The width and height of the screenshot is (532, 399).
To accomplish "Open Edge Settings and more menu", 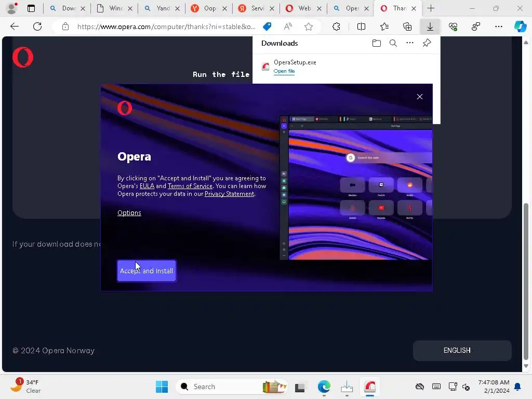I will (x=498, y=26).
